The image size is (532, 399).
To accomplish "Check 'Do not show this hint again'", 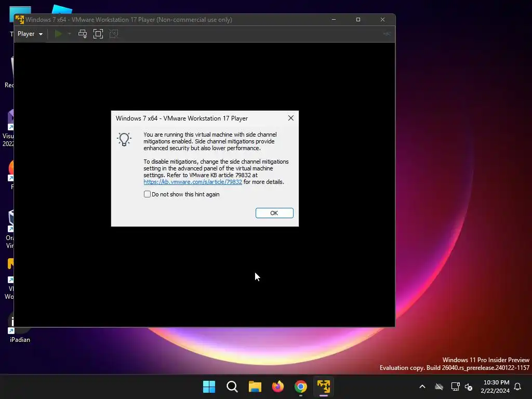I will [x=147, y=194].
